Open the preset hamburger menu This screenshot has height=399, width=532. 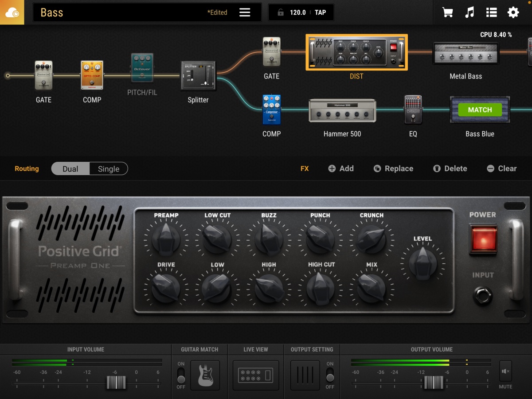coord(245,12)
